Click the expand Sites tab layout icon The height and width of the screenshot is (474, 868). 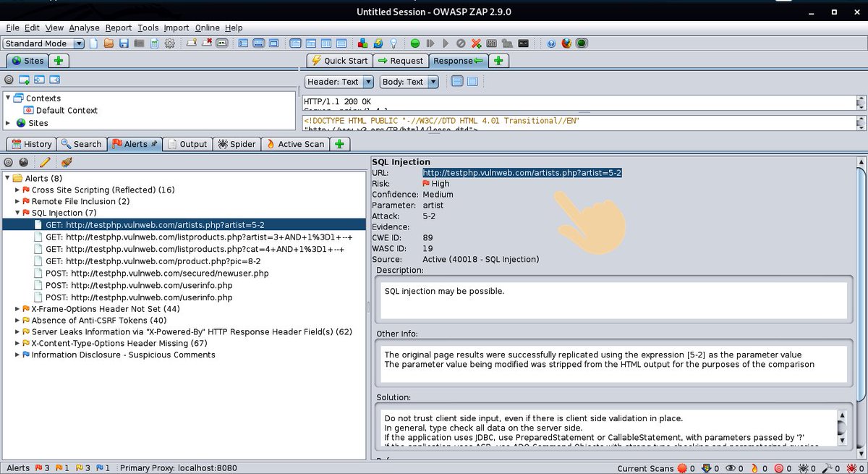tap(244, 43)
